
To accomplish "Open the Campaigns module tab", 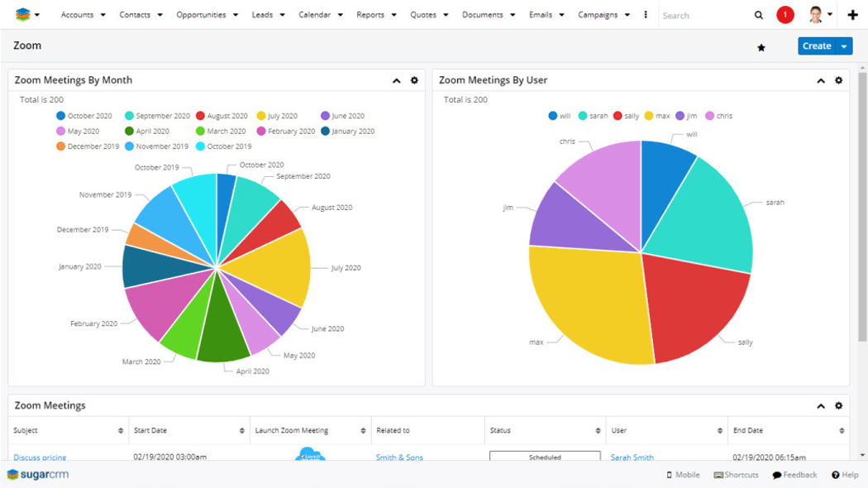I will pyautogui.click(x=598, y=15).
